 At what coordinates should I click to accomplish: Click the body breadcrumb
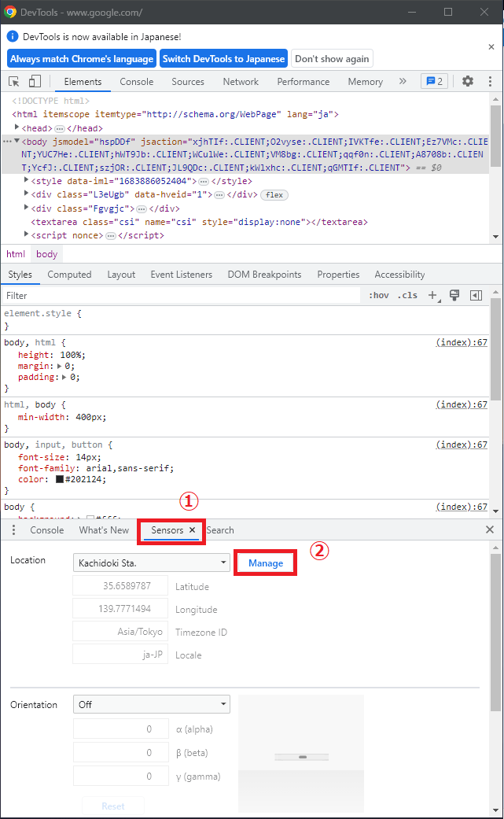point(47,254)
